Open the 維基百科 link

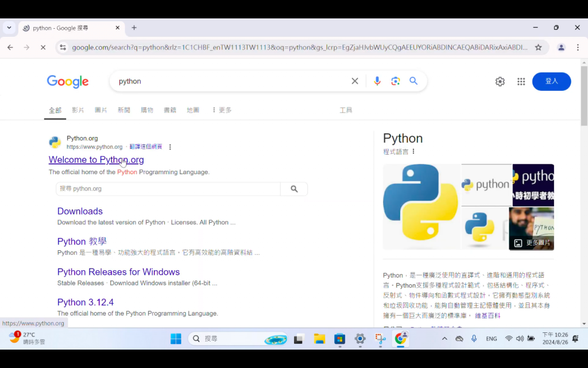(x=488, y=316)
